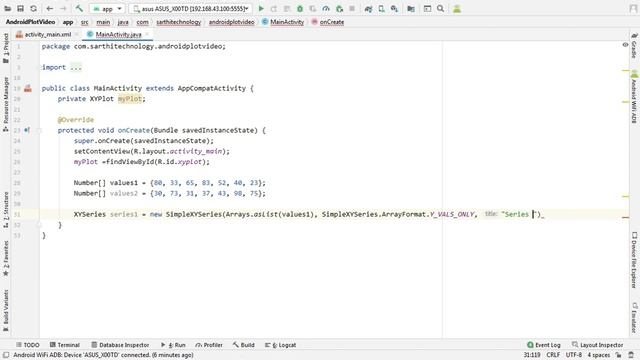The image size is (640, 360).
Task: Open the project structure window icon
Action: 427,9
